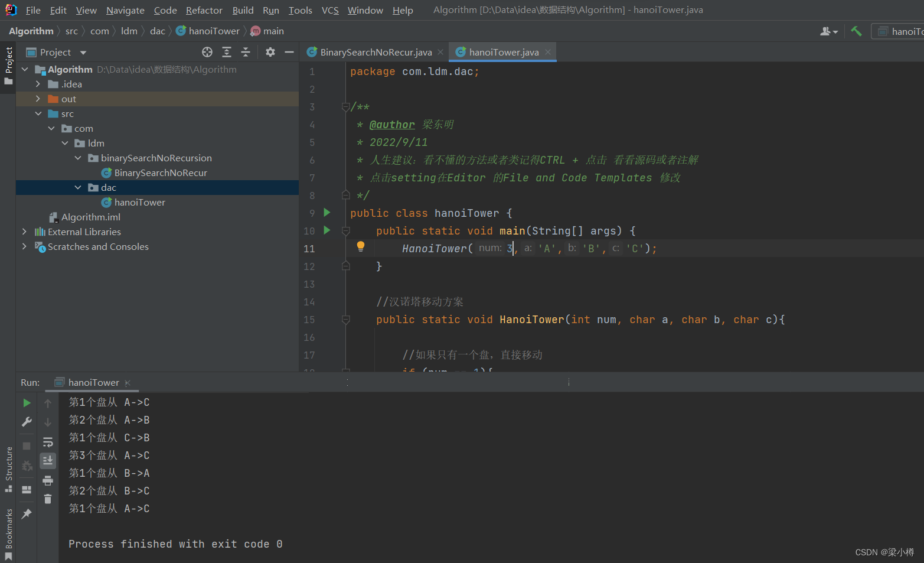
Task: Open the Edit menu
Action: pos(58,10)
